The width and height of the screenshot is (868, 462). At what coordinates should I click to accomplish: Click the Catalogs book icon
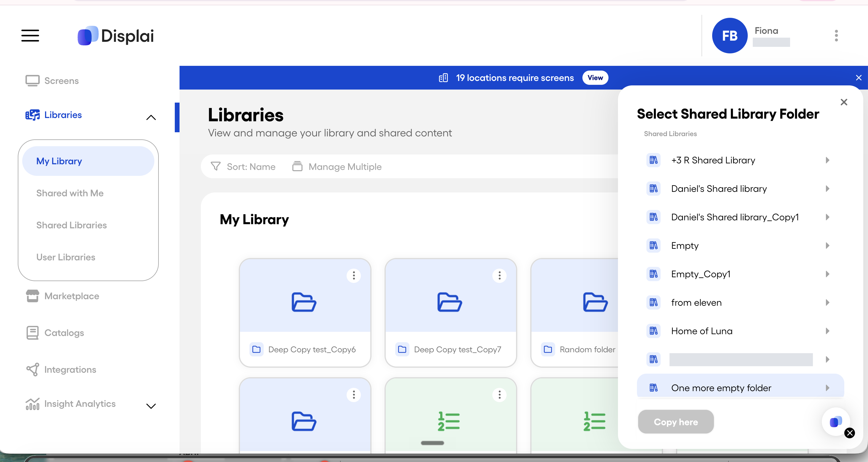coord(32,332)
